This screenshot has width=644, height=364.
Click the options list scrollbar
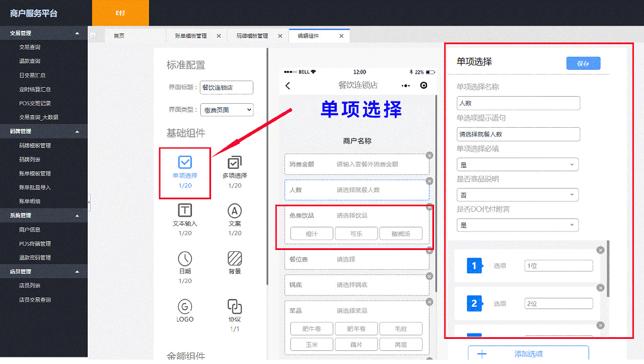(x=608, y=269)
